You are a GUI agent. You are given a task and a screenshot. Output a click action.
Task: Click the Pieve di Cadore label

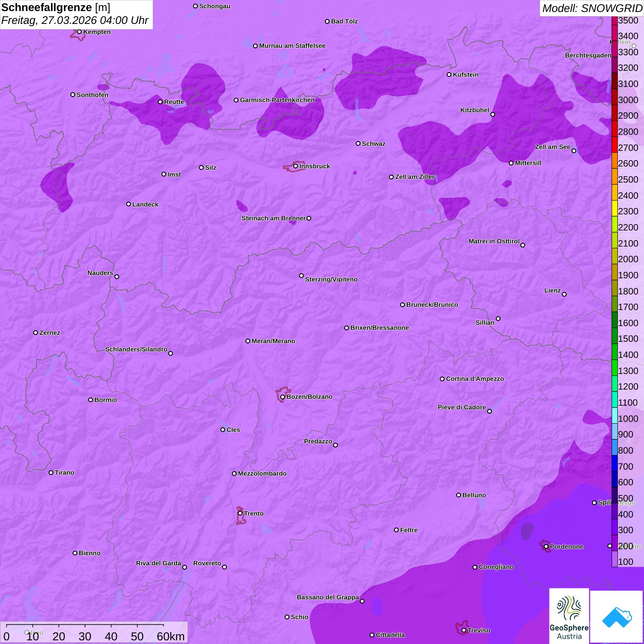click(x=462, y=407)
